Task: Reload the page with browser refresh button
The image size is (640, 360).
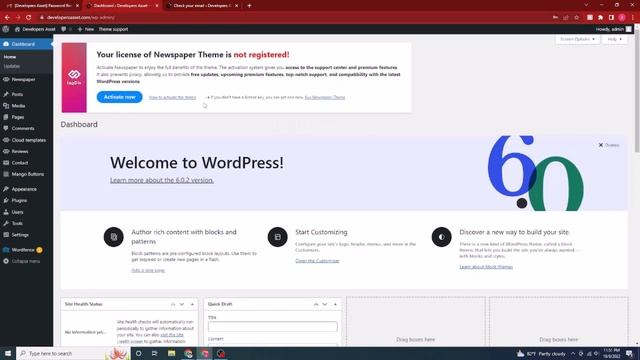Action: (29, 17)
